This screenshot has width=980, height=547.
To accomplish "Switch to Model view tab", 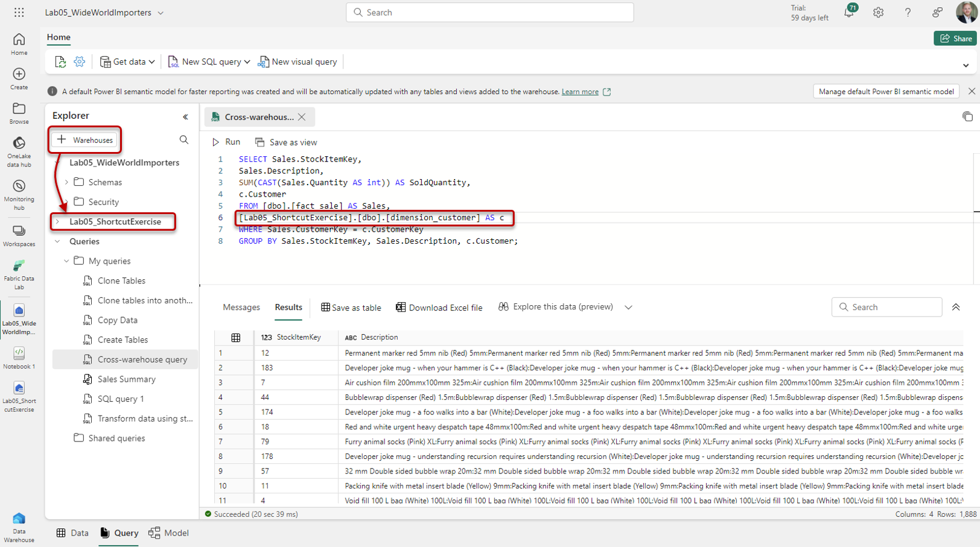I will (x=169, y=533).
